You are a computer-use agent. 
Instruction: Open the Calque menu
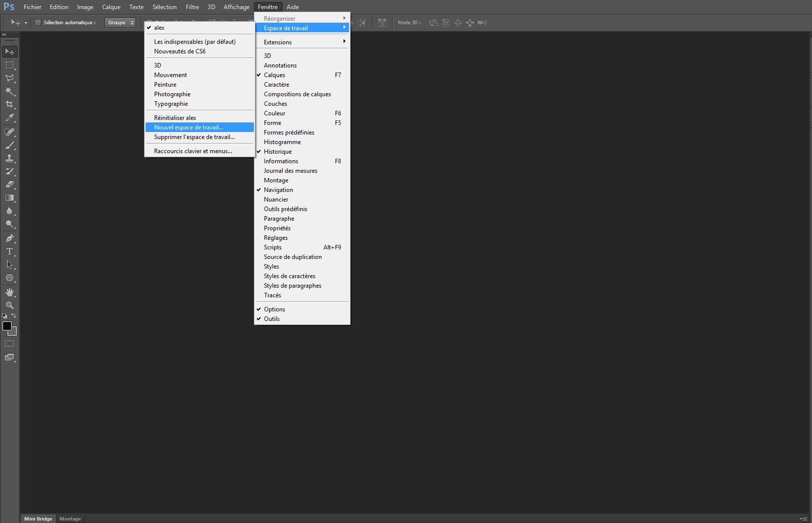(111, 7)
